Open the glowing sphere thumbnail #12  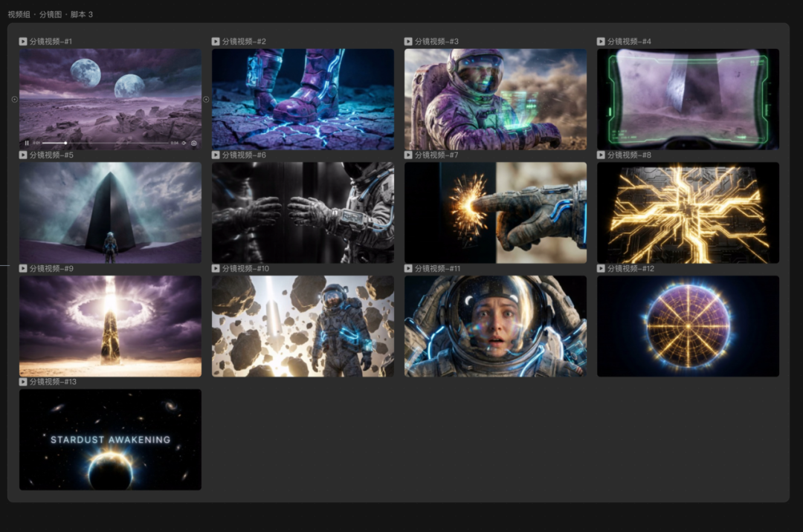tap(688, 326)
